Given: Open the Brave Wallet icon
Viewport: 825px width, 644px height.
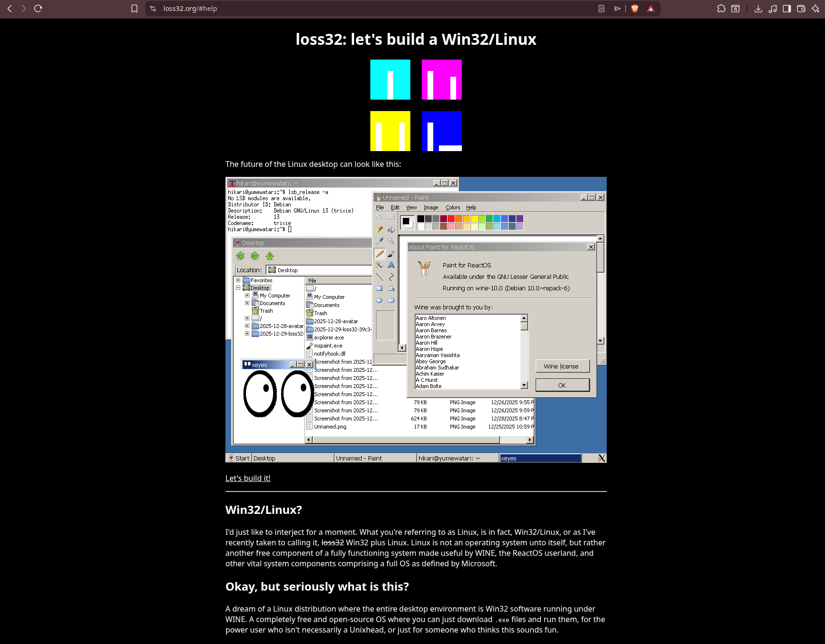Looking at the screenshot, I should tap(801, 9).
